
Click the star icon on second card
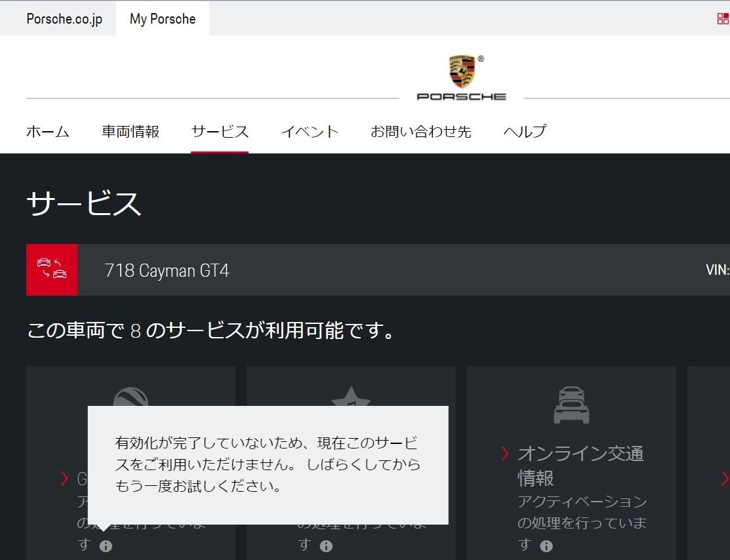(351, 397)
